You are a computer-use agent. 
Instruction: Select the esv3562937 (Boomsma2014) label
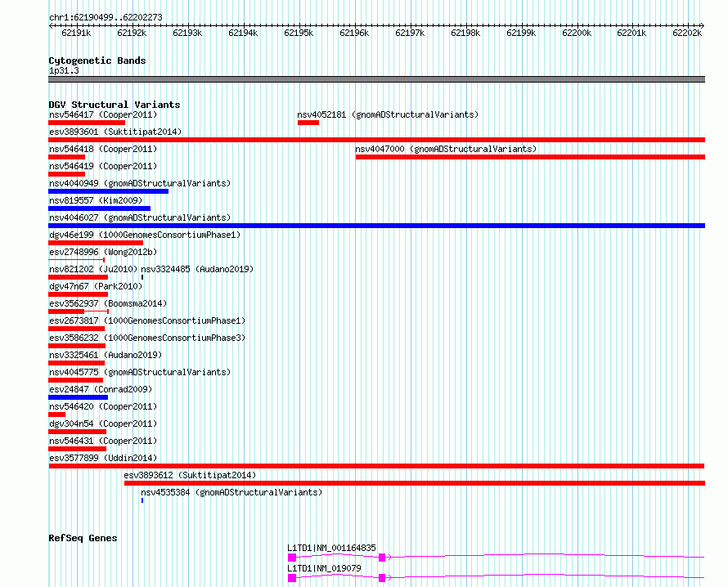(108, 303)
